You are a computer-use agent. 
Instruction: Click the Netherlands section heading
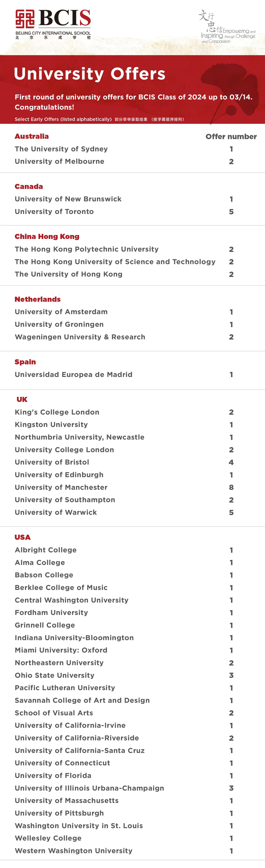click(x=37, y=299)
